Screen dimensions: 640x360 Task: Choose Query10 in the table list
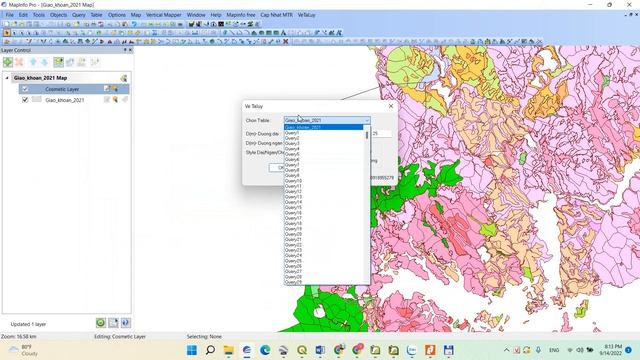tap(324, 180)
